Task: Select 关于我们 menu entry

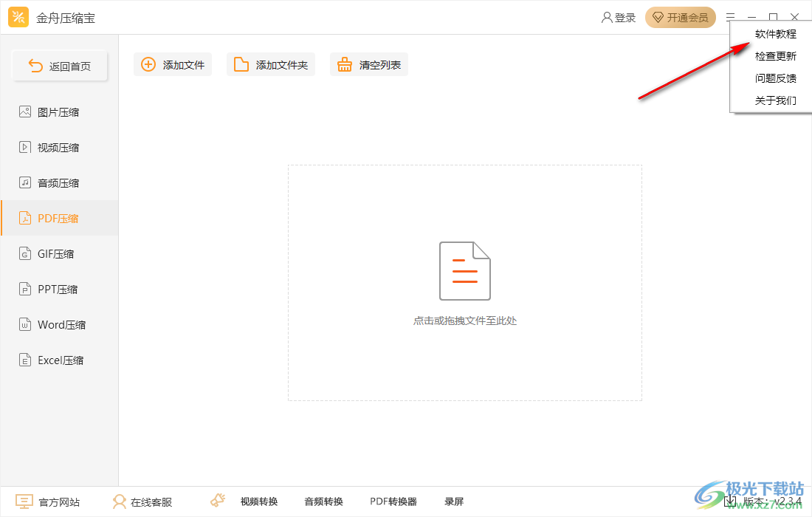Action: point(775,100)
